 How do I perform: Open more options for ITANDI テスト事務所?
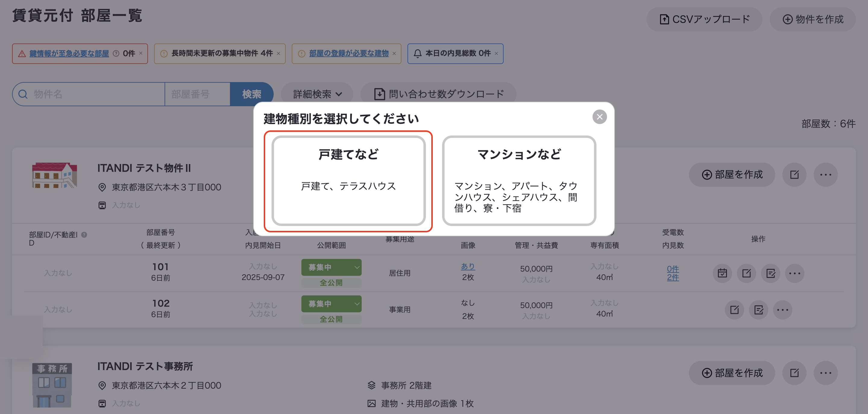pos(826,373)
